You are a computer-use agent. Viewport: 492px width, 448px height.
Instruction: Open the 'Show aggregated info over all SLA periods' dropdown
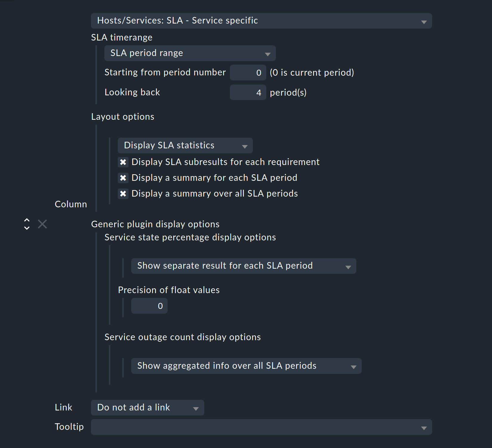(x=246, y=366)
